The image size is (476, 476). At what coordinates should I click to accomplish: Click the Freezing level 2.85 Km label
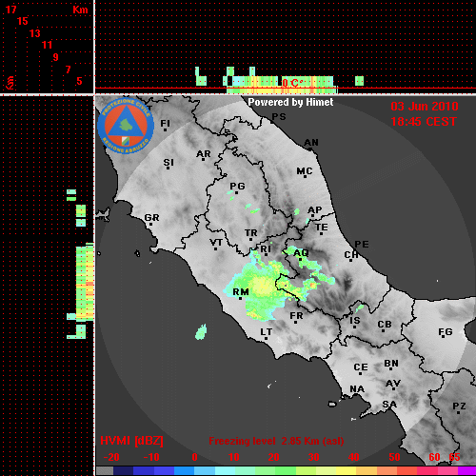tap(276, 441)
